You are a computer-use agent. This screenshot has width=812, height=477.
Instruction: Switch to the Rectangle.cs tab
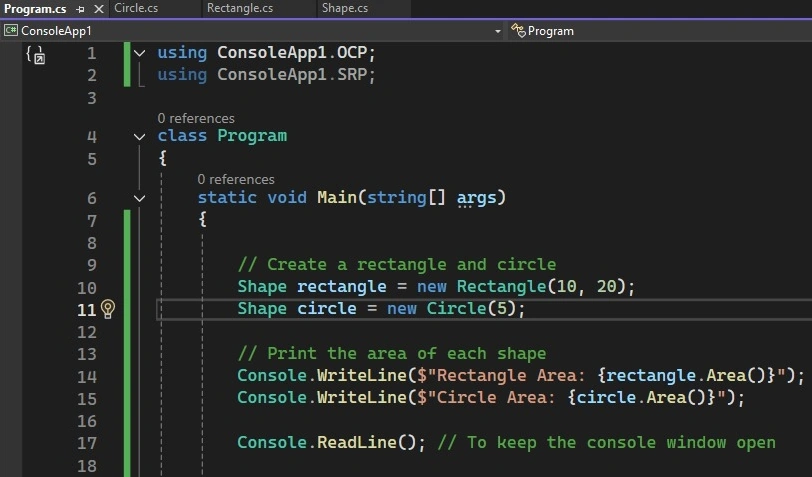[x=240, y=8]
